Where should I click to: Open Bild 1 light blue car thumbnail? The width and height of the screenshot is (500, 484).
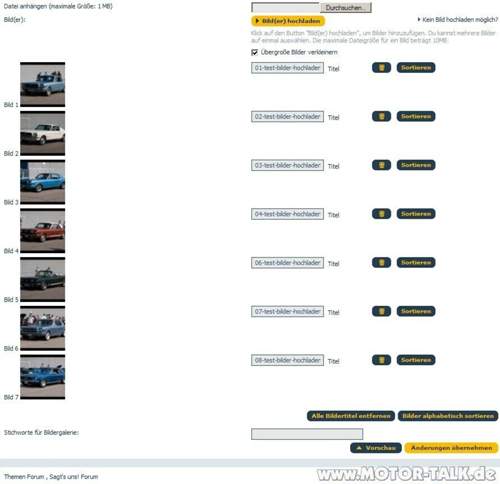tap(43, 85)
